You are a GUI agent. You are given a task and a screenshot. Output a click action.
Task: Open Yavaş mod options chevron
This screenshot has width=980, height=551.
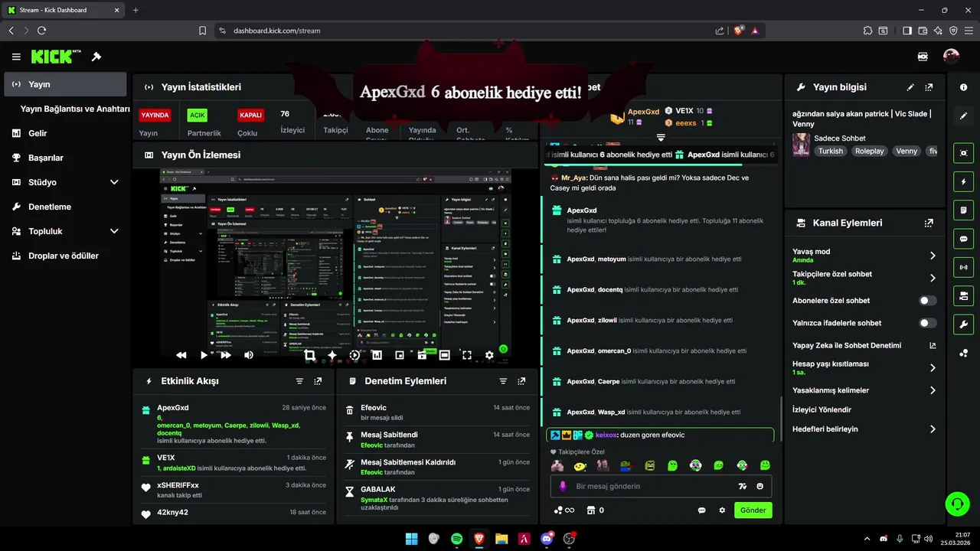(x=933, y=256)
